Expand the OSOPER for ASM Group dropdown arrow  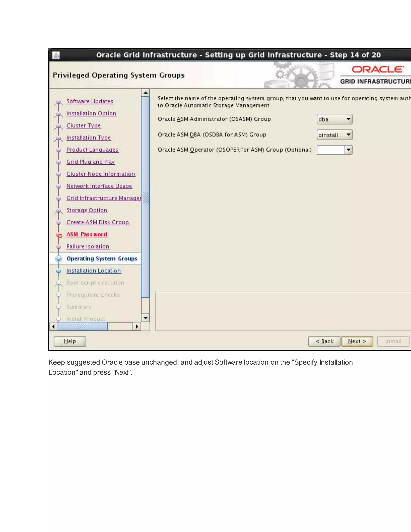pos(349,150)
